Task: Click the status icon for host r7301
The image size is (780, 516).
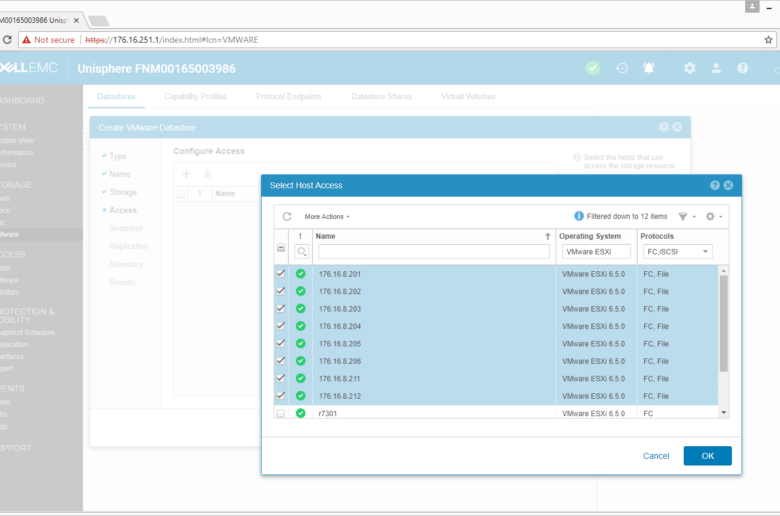Action: [x=300, y=413]
